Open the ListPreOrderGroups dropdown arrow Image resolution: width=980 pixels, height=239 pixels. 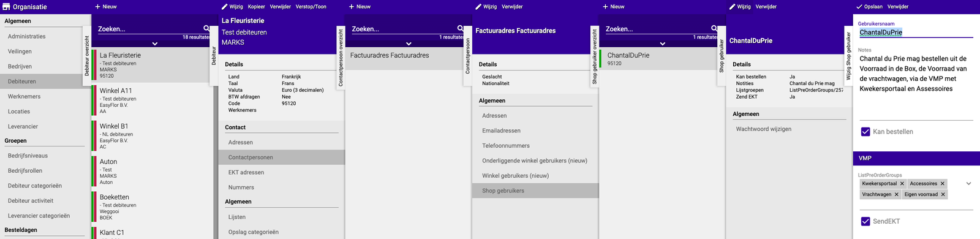tap(968, 183)
